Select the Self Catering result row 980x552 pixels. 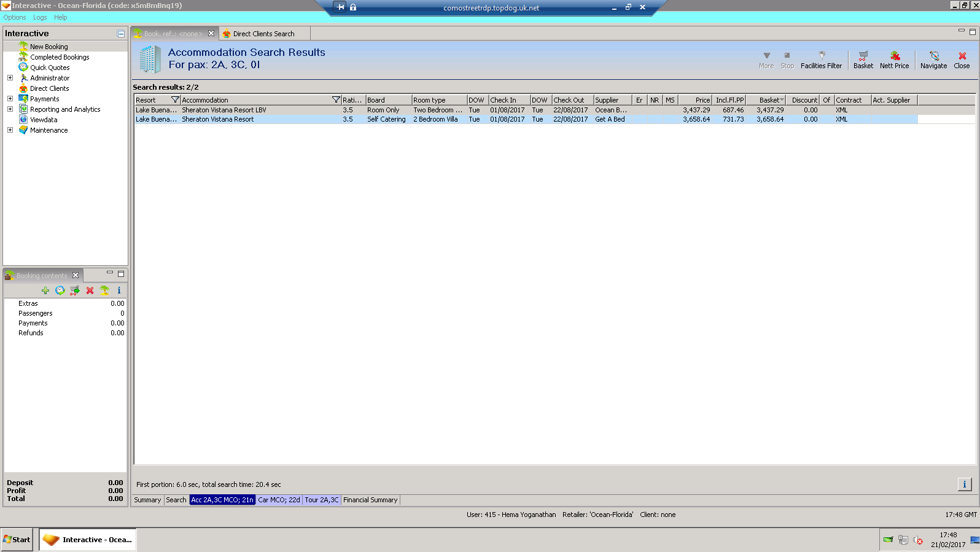(526, 119)
